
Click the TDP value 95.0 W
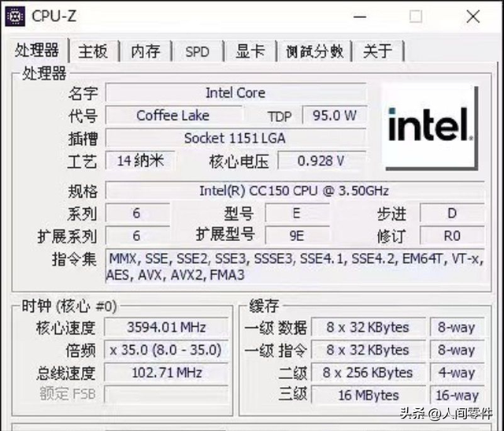click(335, 115)
